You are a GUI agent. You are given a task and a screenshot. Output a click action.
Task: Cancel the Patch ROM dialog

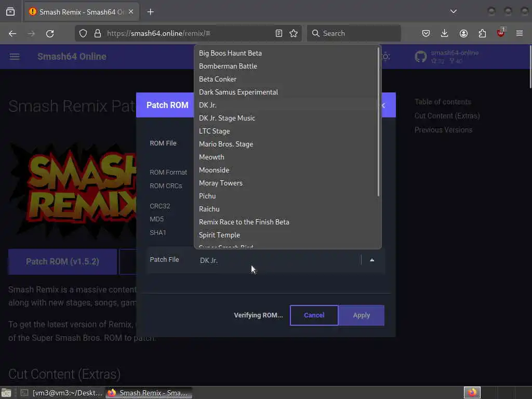[314, 315]
